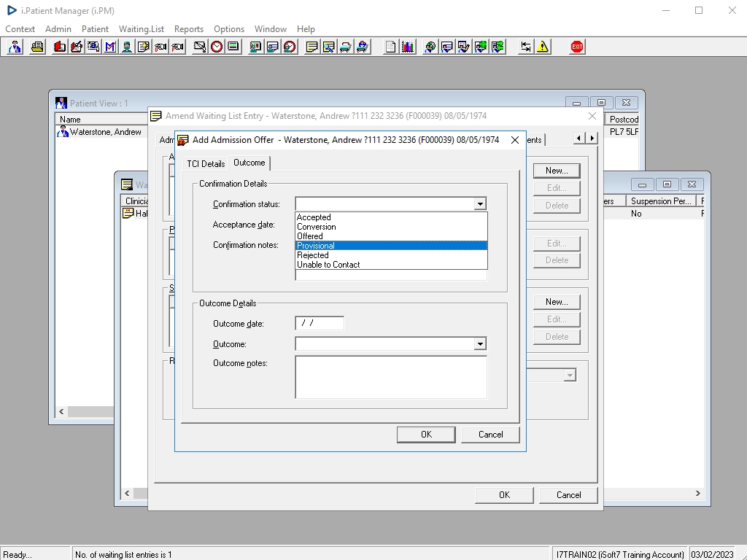The image size is (747, 560).
Task: Click the lower New... button in Amend dialog
Action: tap(557, 302)
